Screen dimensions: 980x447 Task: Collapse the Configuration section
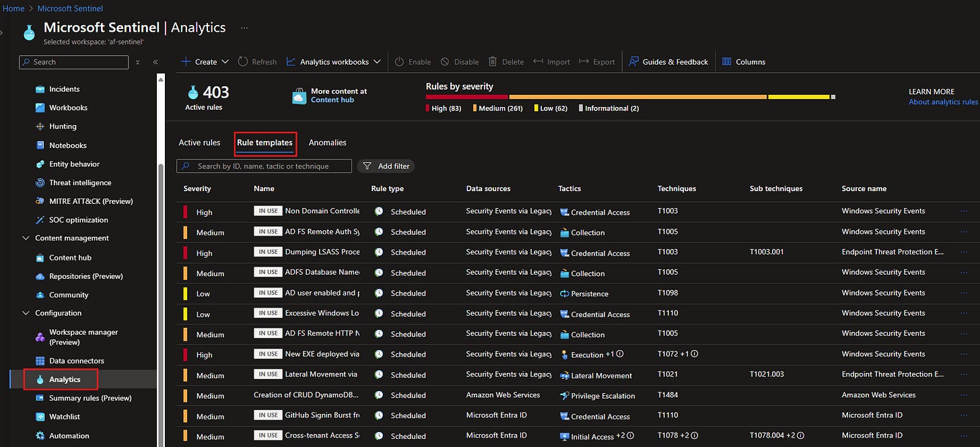(x=26, y=313)
